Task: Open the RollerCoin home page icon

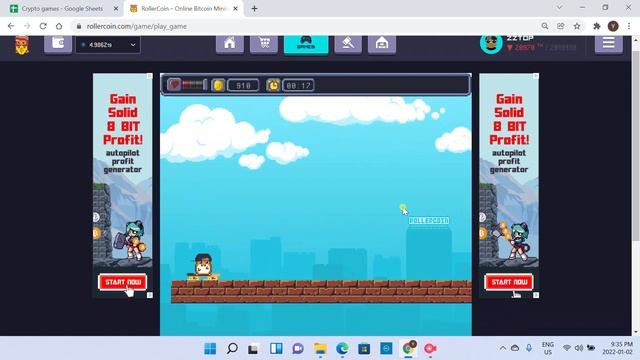Action: [x=230, y=44]
